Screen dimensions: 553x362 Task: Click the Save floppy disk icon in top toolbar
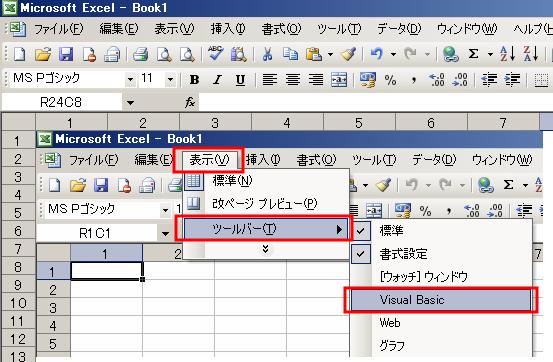pyautogui.click(x=66, y=54)
